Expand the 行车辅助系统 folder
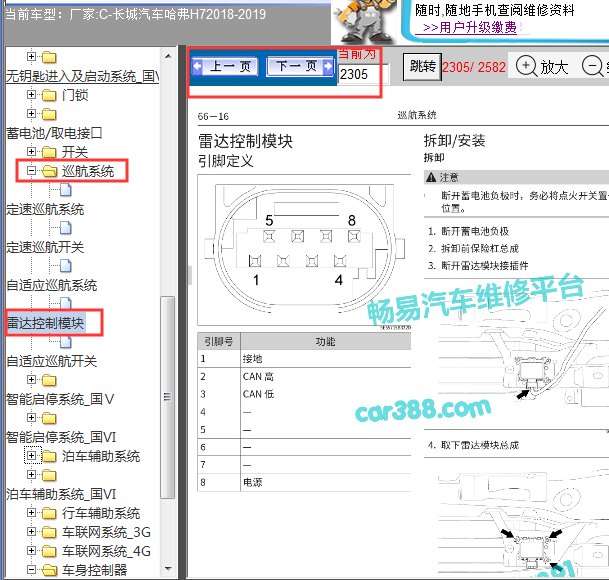 [31, 513]
